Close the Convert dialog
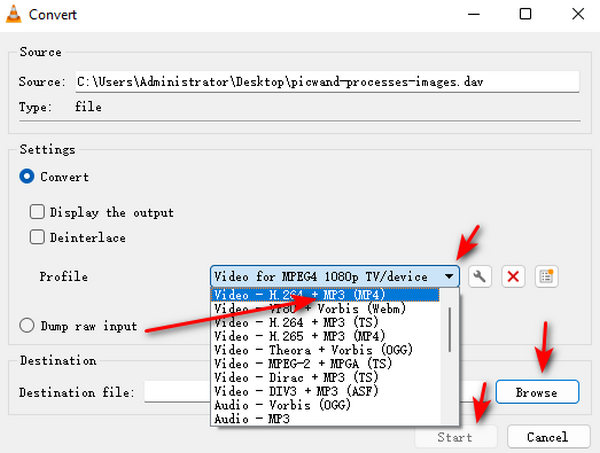 coord(578,15)
